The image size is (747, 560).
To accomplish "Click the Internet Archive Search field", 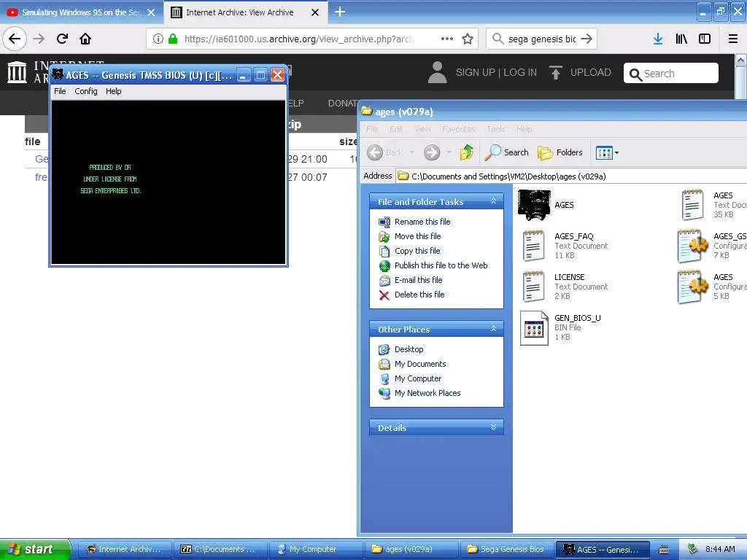I will (x=671, y=74).
